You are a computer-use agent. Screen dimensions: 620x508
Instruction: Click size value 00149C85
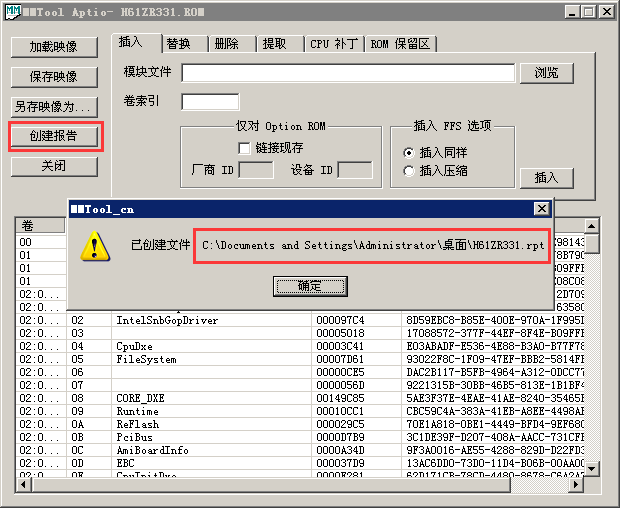coord(340,398)
